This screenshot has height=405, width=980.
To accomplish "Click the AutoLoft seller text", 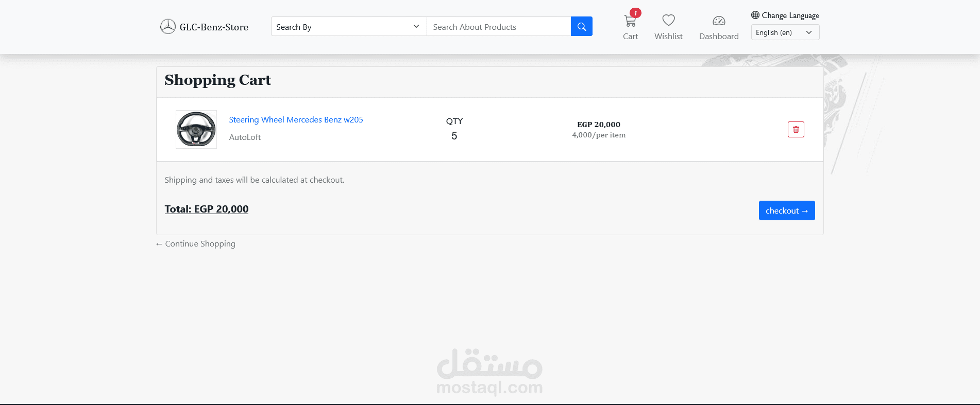I will (x=245, y=137).
